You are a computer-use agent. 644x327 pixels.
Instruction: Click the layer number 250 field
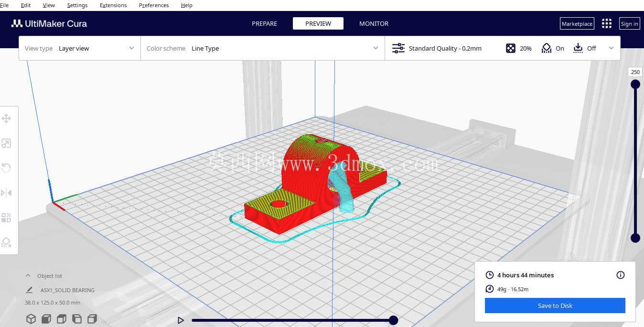point(635,72)
